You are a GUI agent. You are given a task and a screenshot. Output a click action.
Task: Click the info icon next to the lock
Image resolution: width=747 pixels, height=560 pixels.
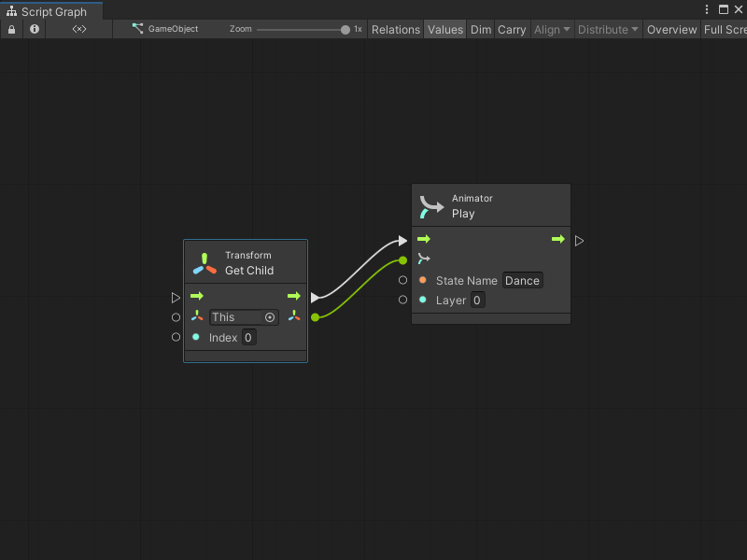(34, 29)
